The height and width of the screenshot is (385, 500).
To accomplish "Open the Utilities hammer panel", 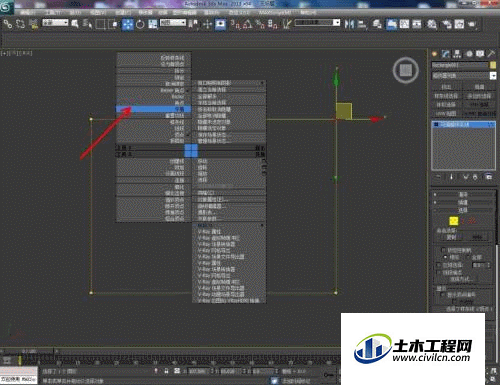I will [x=491, y=54].
